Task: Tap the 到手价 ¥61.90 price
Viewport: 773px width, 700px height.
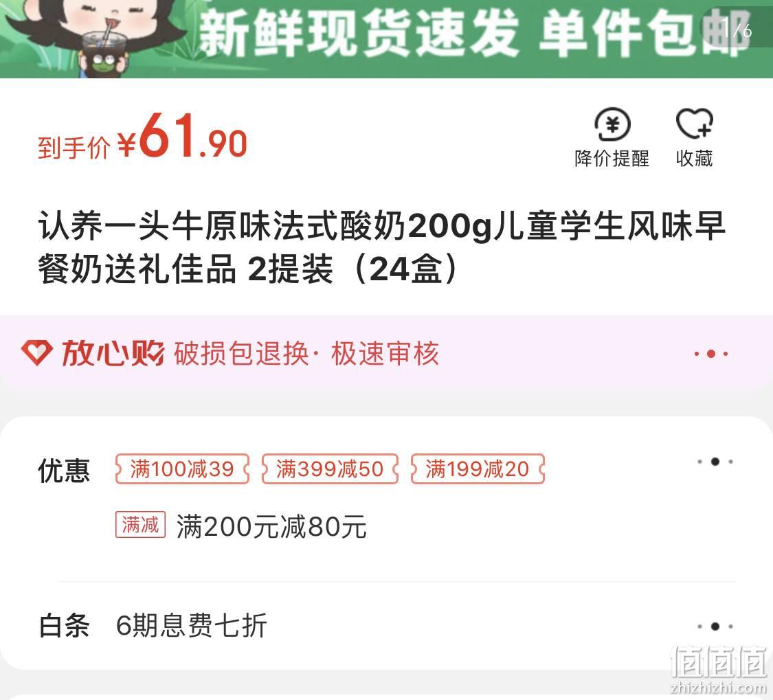Action: coord(142,135)
